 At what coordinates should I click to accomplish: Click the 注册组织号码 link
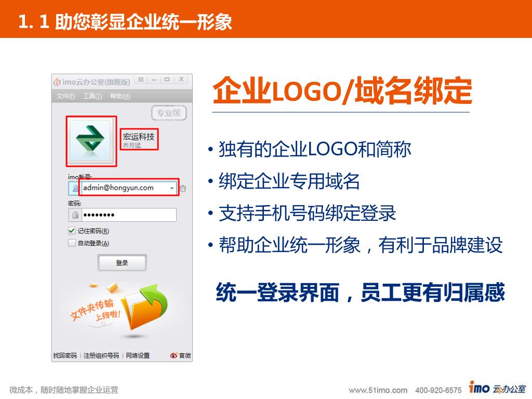(101, 355)
